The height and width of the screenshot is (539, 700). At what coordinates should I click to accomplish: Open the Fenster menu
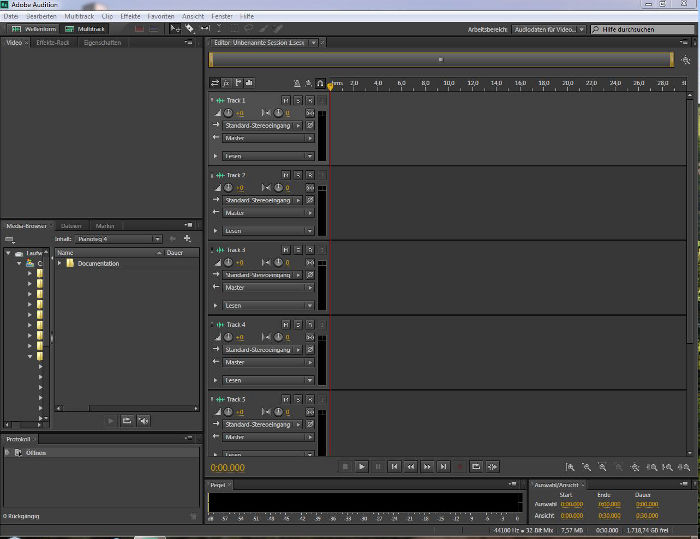coord(222,17)
